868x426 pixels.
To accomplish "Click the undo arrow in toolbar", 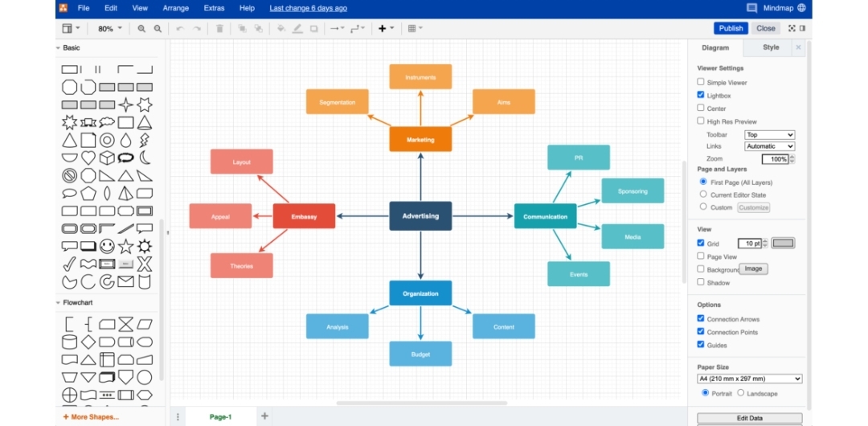I will click(179, 28).
